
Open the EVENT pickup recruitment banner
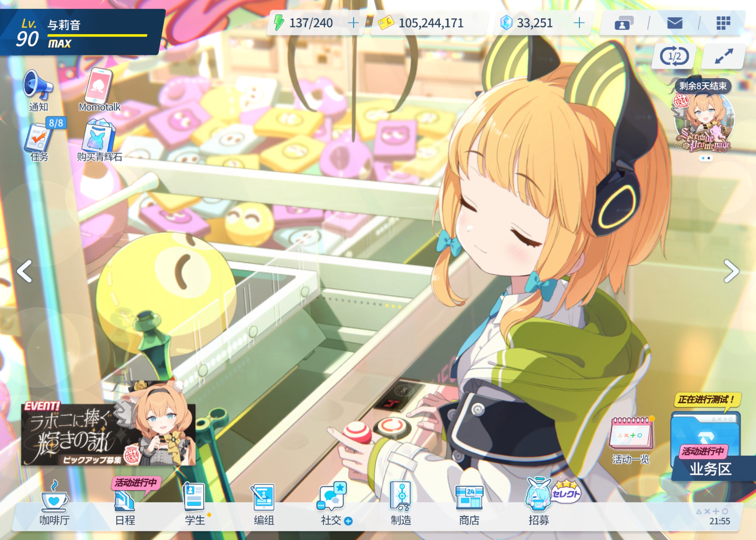pyautogui.click(x=108, y=434)
